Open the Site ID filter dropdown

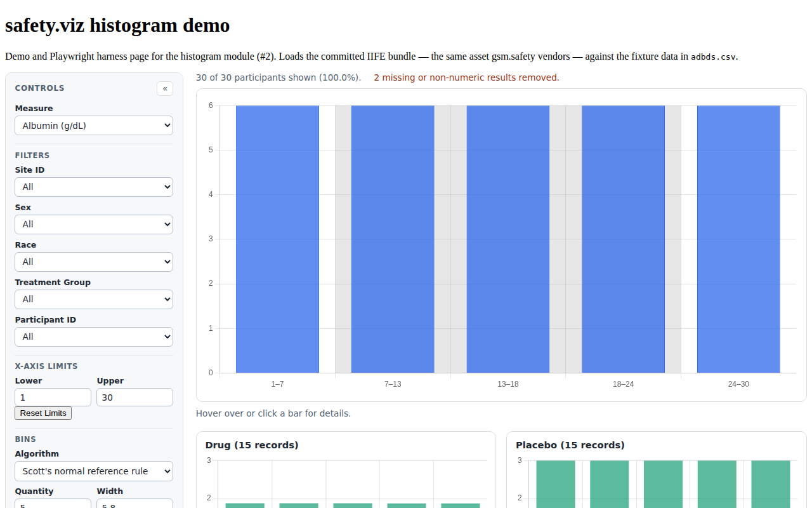pyautogui.click(x=94, y=187)
